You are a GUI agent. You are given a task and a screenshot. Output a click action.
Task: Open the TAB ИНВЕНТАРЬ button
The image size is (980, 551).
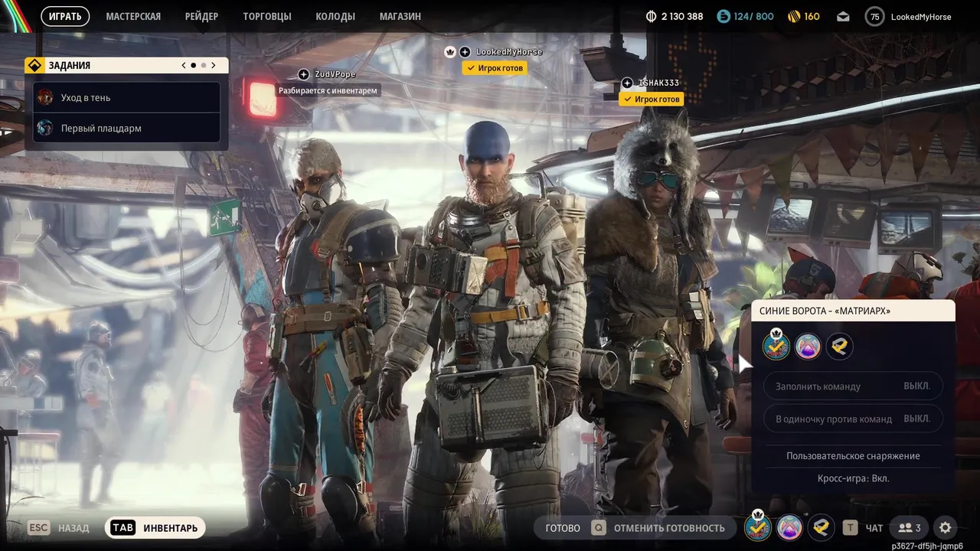tap(155, 527)
